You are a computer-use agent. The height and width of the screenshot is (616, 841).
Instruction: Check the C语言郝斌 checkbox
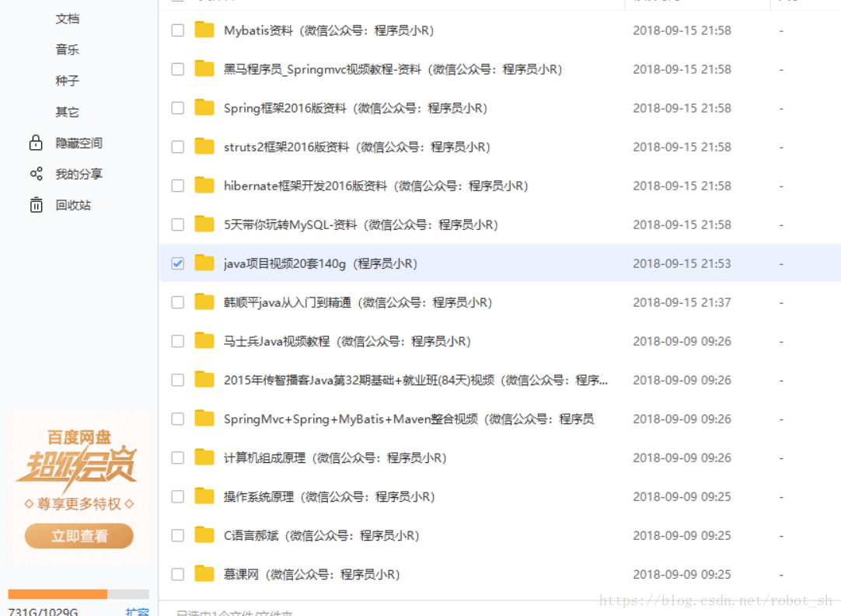177,535
